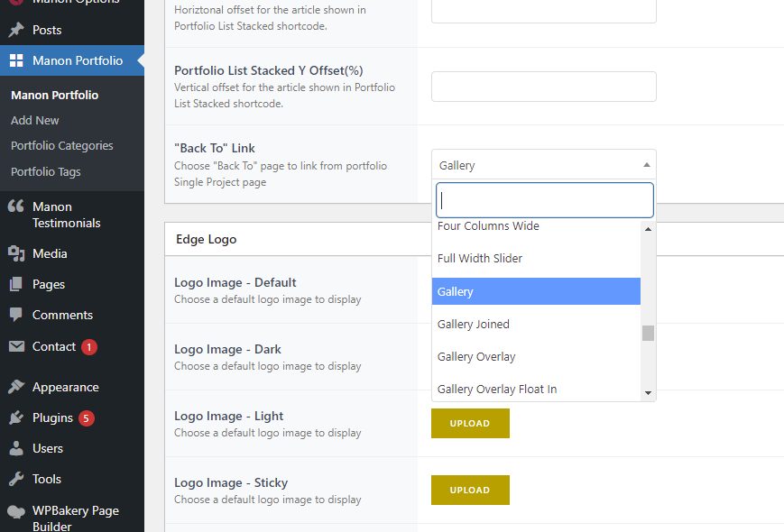Click the Tools wrench icon
The image size is (784, 532).
[x=16, y=479]
